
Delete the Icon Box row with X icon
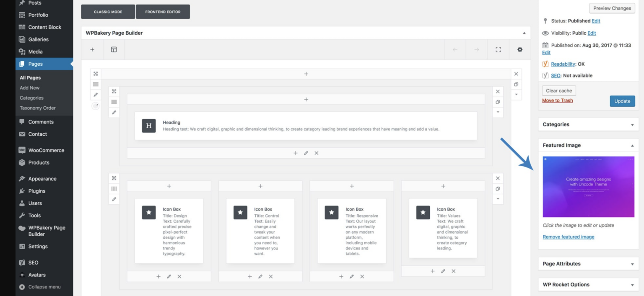[498, 178]
